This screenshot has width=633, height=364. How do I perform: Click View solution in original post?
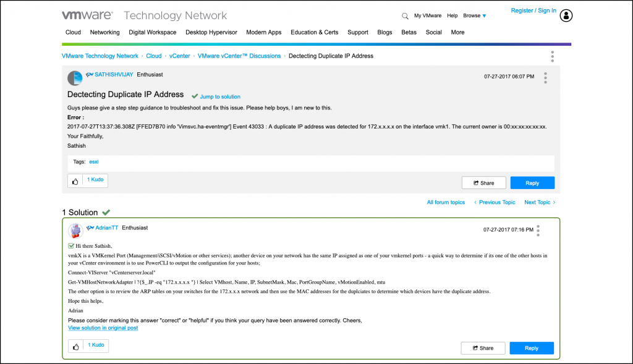103,328
